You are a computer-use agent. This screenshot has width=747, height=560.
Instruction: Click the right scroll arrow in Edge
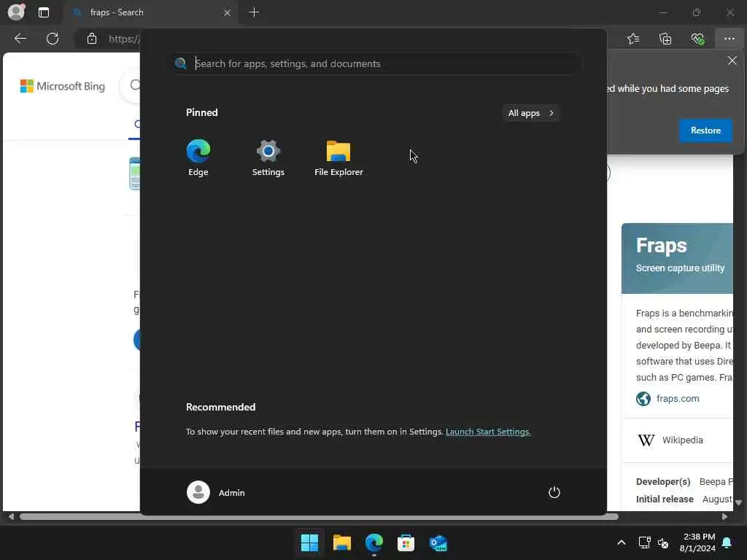[x=724, y=517]
